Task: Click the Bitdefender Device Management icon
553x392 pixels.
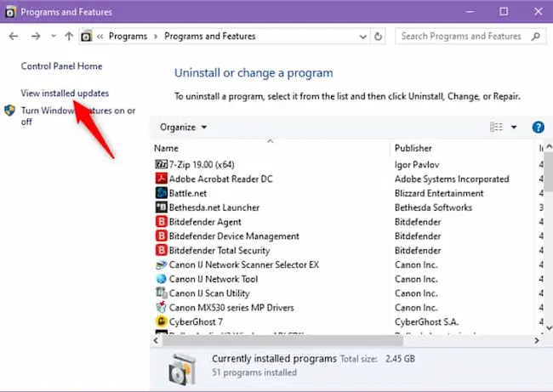Action: coord(161,236)
